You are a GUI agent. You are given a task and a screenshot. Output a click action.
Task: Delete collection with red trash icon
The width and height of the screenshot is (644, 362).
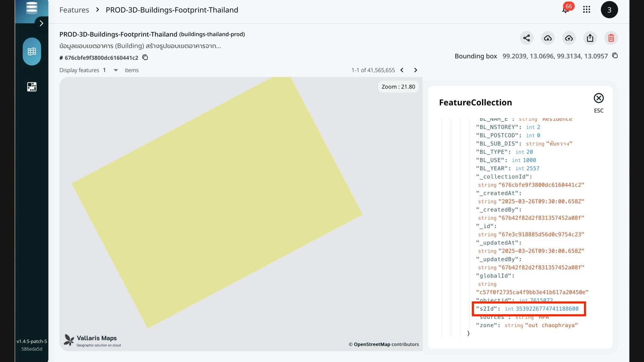coord(611,38)
